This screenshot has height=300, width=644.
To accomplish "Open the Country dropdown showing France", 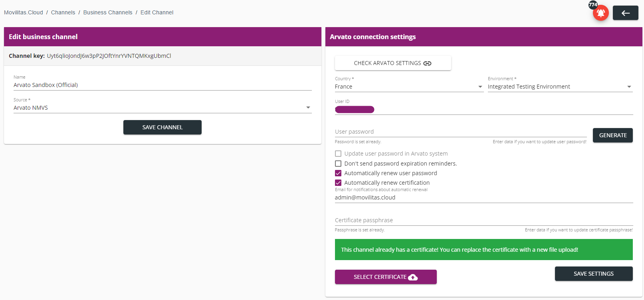I will tap(408, 87).
